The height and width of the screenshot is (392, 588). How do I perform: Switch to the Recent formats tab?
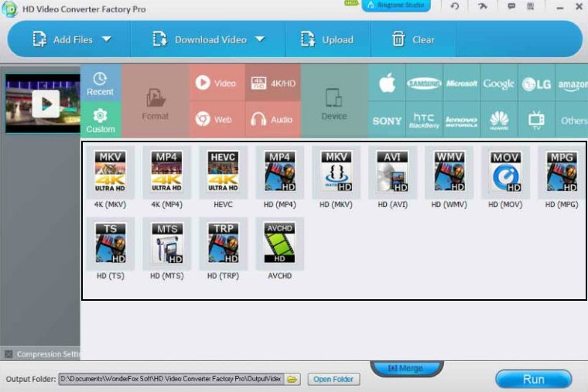coord(101,83)
